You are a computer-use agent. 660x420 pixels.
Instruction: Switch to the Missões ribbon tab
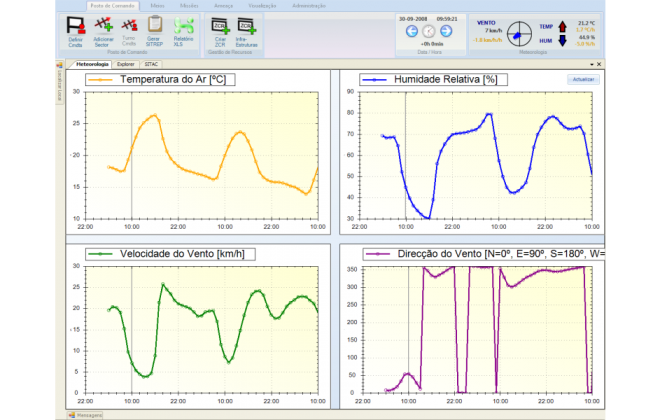(189, 6)
